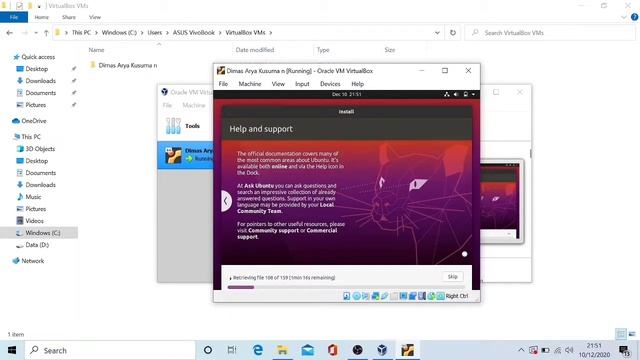Screen dimensions: 640x360
Task: Open the Input menu of the running VM window
Action: coord(302,84)
